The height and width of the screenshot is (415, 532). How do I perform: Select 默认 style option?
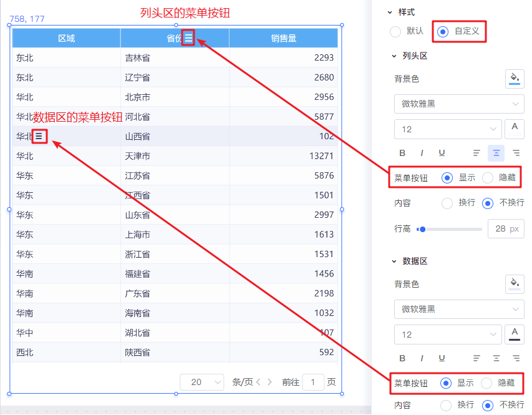(395, 32)
